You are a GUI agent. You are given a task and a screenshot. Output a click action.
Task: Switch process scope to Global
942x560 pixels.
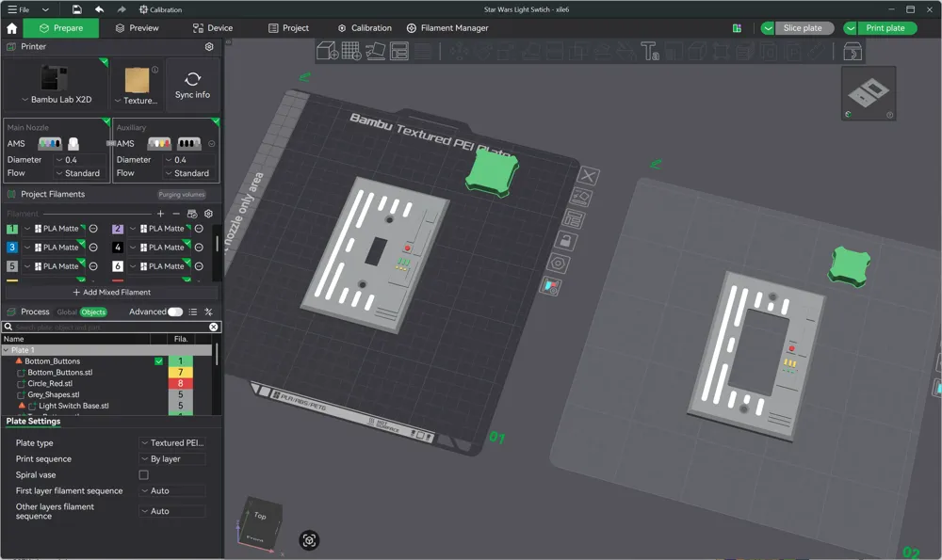[x=67, y=312]
